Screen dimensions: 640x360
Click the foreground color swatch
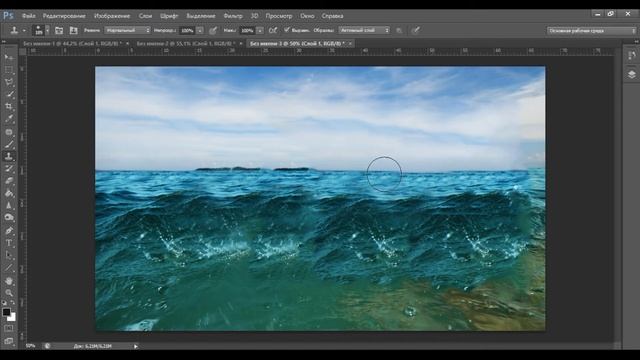click(6, 312)
